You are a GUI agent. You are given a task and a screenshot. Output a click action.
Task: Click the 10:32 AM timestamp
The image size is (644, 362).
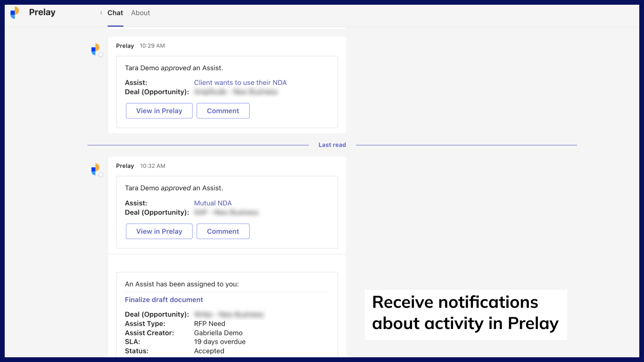coord(152,166)
